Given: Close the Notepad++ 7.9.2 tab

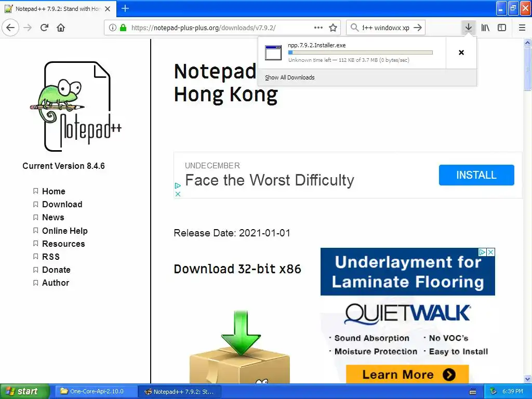Looking at the screenshot, I should click(108, 9).
